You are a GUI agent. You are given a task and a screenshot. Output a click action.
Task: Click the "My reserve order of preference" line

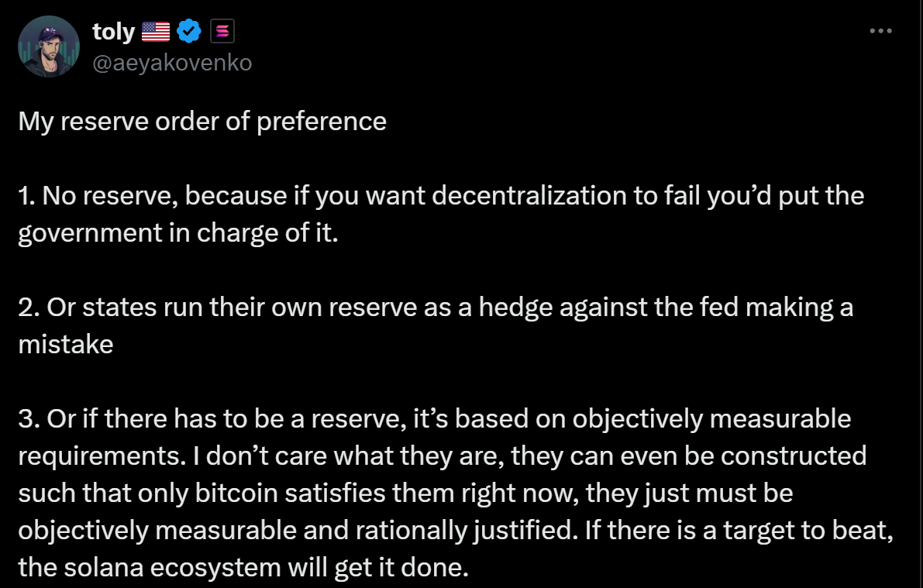coord(202,122)
